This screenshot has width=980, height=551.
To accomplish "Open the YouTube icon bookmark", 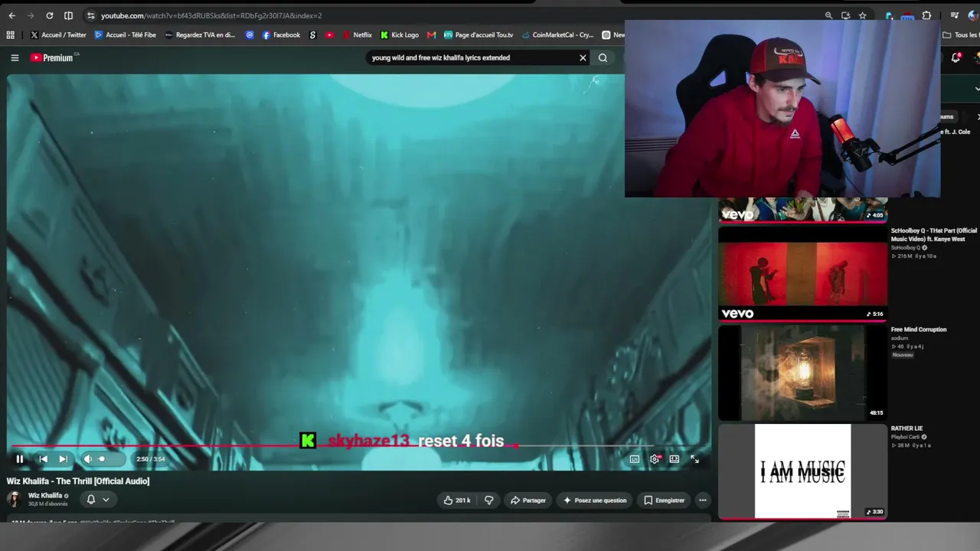I will pyautogui.click(x=329, y=34).
